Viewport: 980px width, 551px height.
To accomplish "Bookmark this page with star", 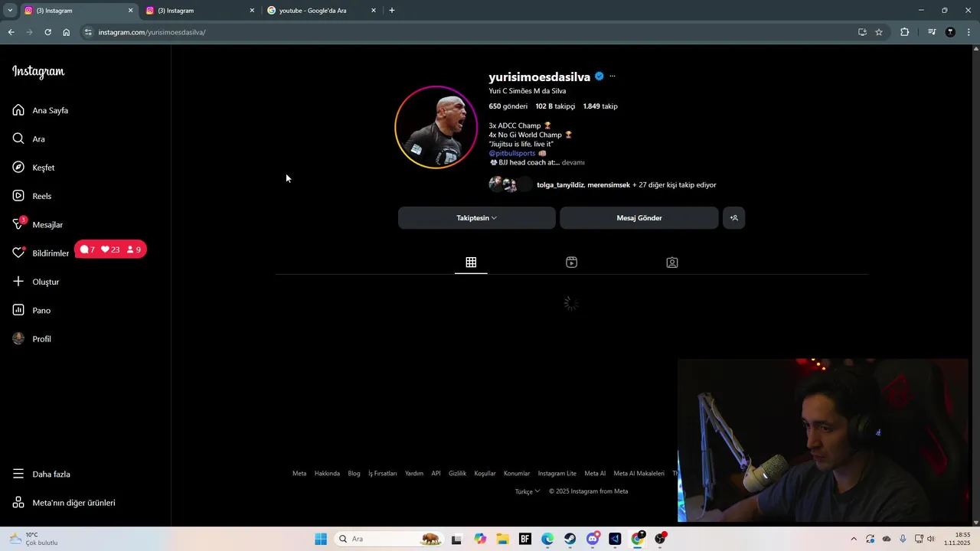I will coord(879,32).
